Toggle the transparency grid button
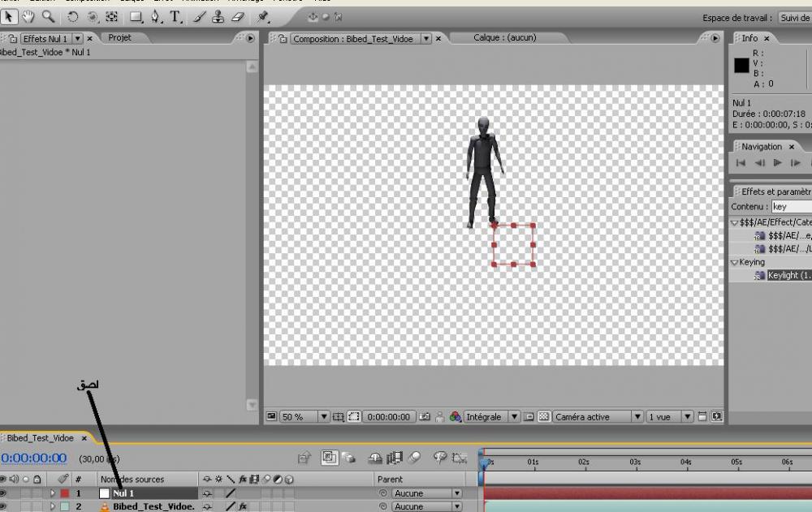 pos(543,417)
